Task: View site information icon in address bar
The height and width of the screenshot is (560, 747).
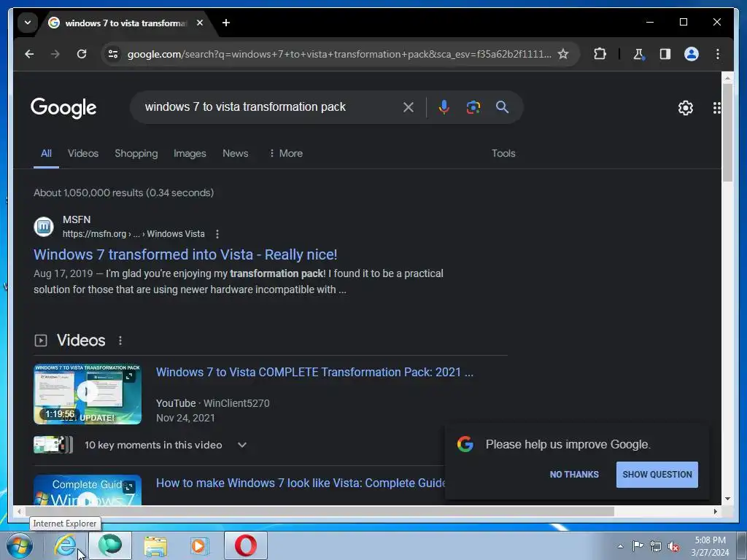Action: pos(113,54)
